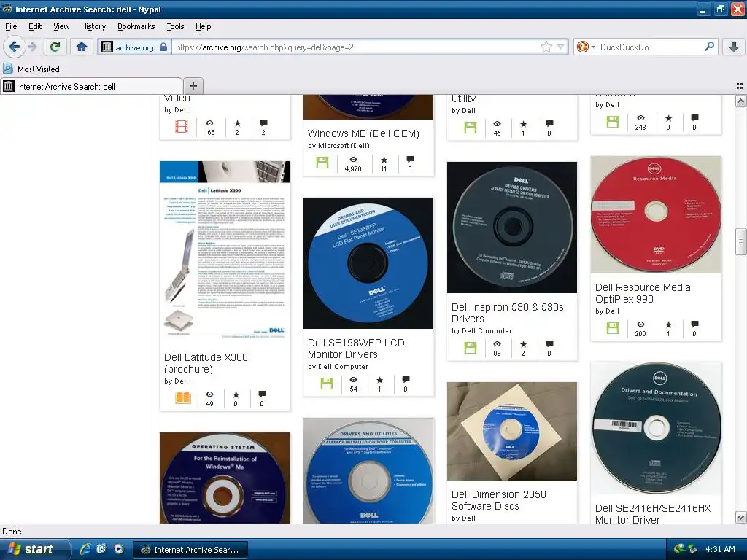
Task: Click movie film icon on Video card
Action: (x=182, y=126)
